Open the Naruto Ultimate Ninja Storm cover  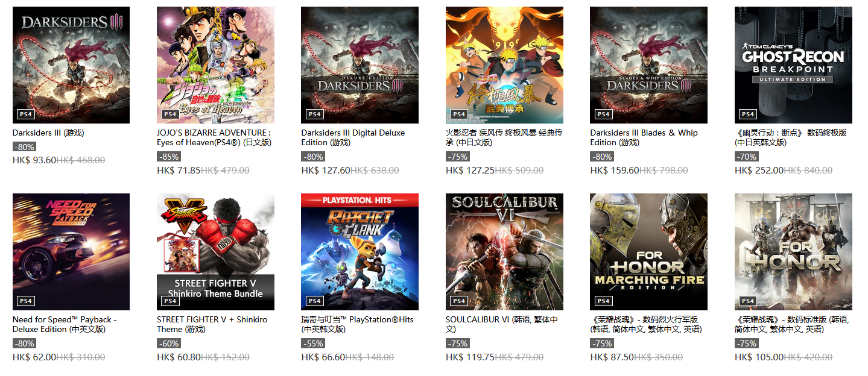pyautogui.click(x=504, y=65)
